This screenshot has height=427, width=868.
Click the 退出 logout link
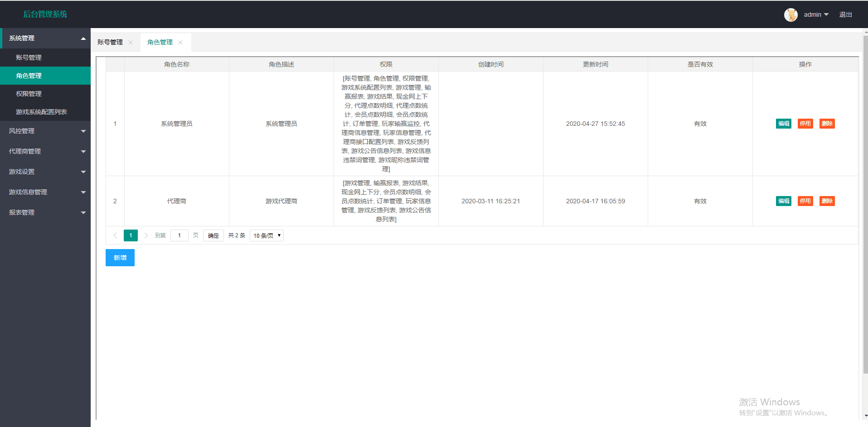click(x=845, y=14)
